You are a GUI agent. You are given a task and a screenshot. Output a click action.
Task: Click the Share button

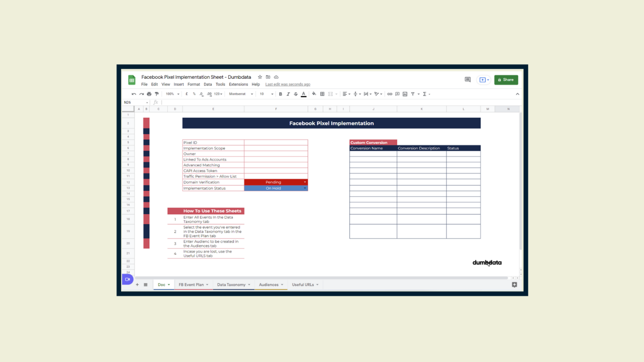506,80
